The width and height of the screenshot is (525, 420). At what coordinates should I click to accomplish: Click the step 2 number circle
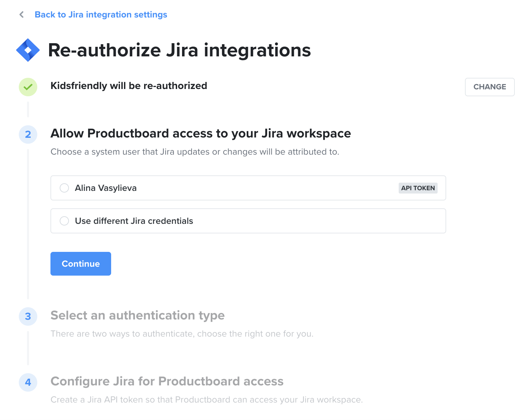[x=28, y=135]
